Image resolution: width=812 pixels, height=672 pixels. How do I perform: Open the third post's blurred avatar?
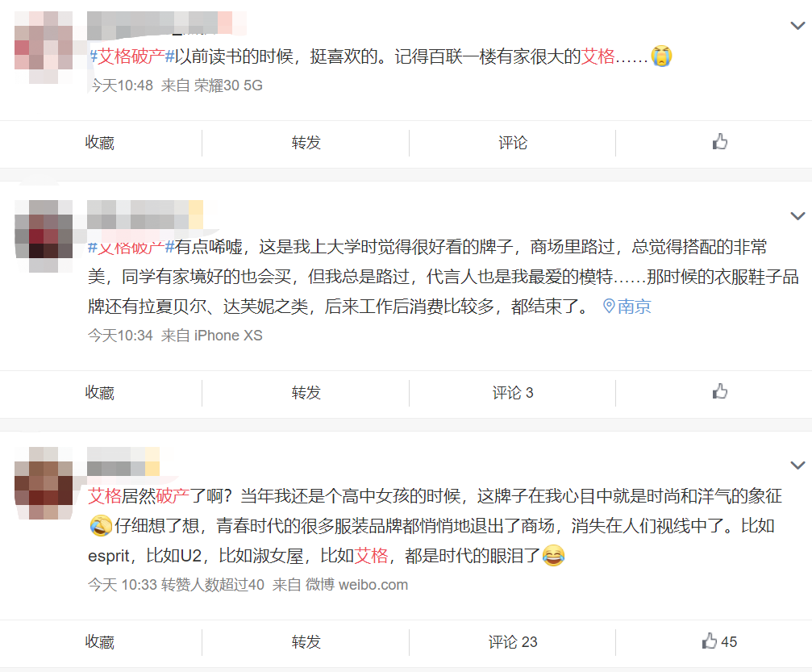(44, 483)
